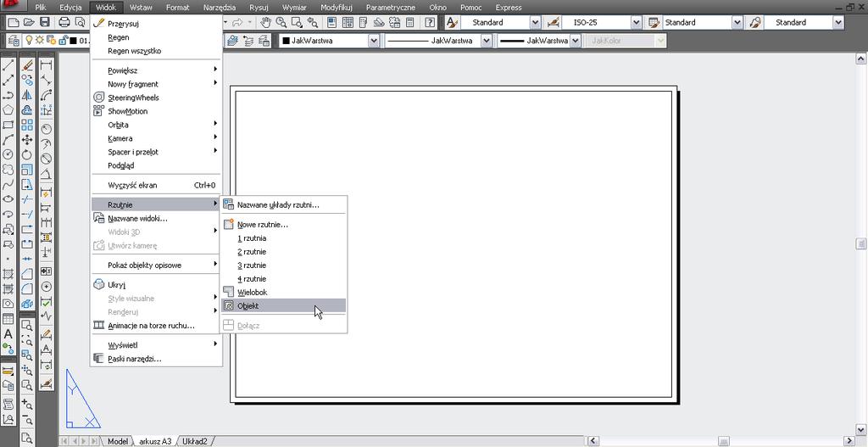Toggle the layer freeze sun icon

coord(40,41)
